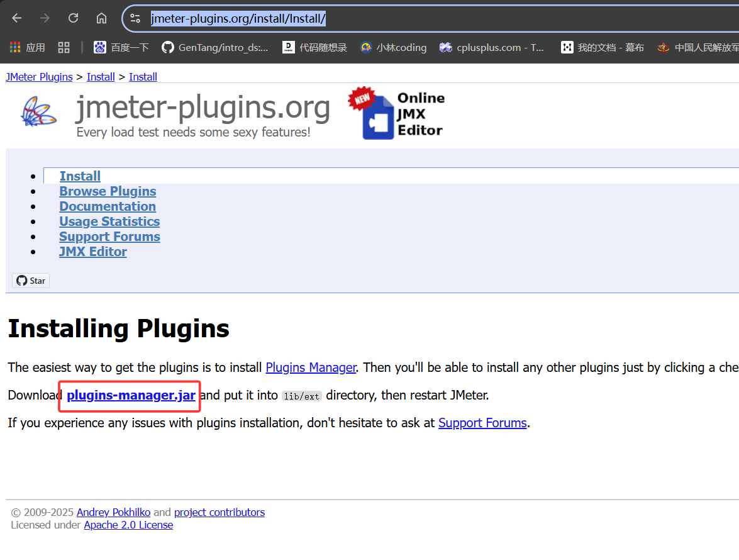The width and height of the screenshot is (739, 560).
Task: Open the Support Forums menu item
Action: [109, 236]
